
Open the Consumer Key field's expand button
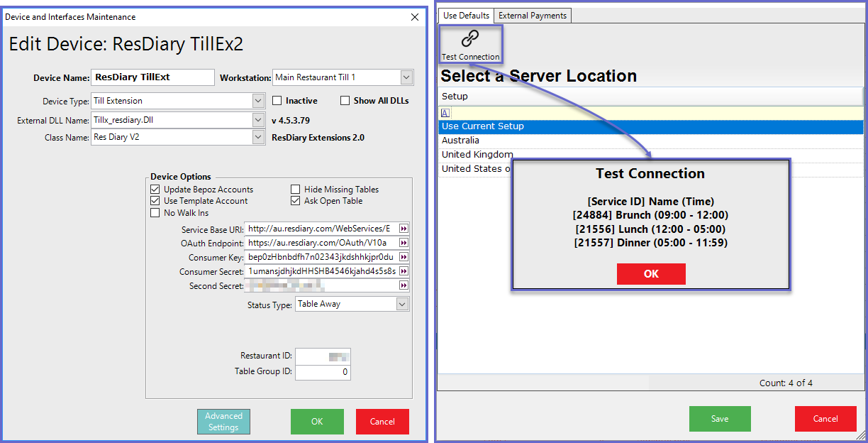(x=404, y=257)
